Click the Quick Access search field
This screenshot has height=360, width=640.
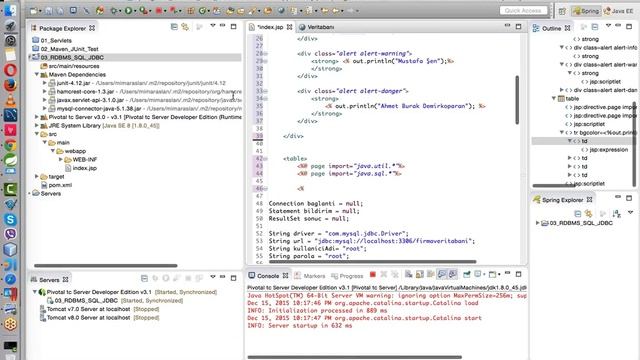(523, 11)
